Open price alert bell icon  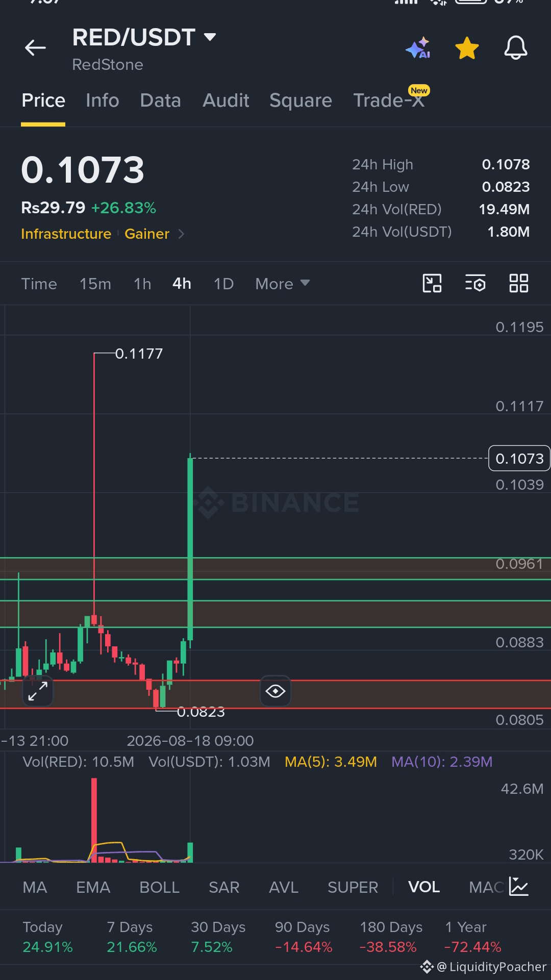click(x=516, y=48)
